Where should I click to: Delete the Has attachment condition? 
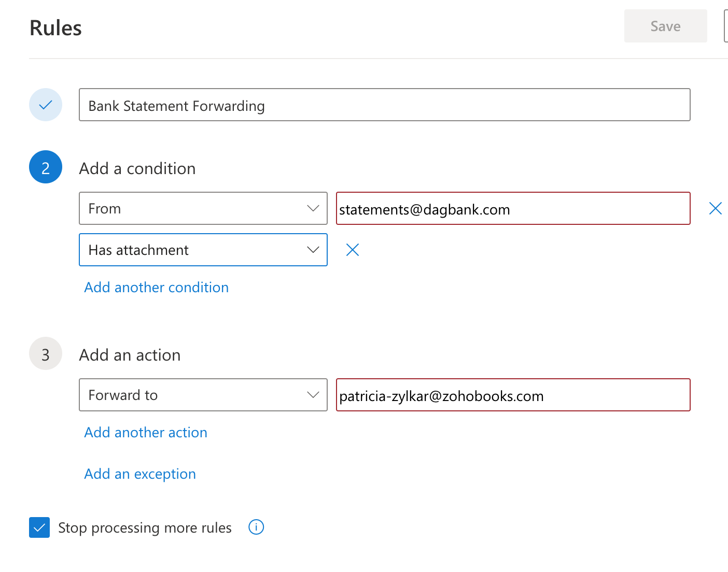tap(353, 250)
